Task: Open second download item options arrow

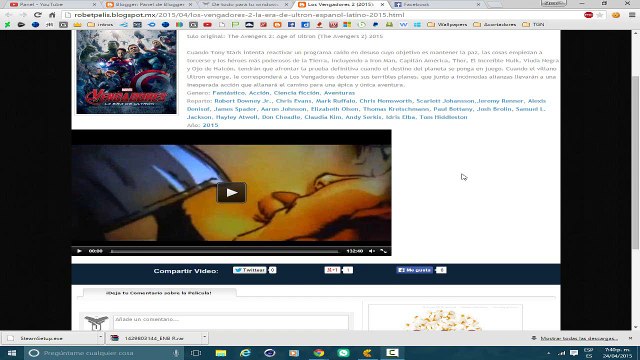Action: point(204,338)
